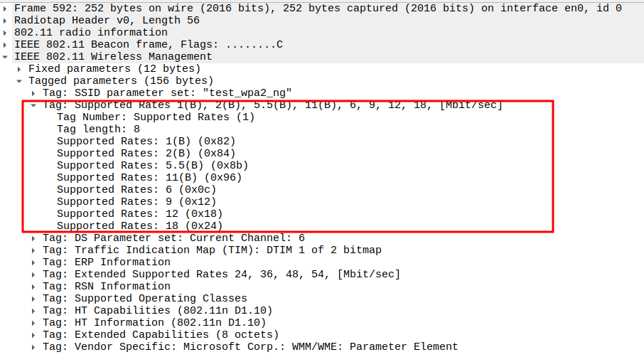
Task: Expand Traffic Indication Map (TIM) tag
Action: pyautogui.click(x=34, y=250)
